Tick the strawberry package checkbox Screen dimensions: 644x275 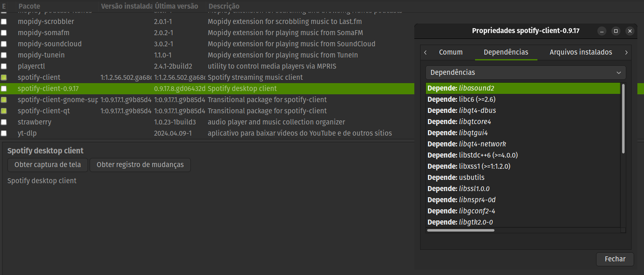pos(4,122)
